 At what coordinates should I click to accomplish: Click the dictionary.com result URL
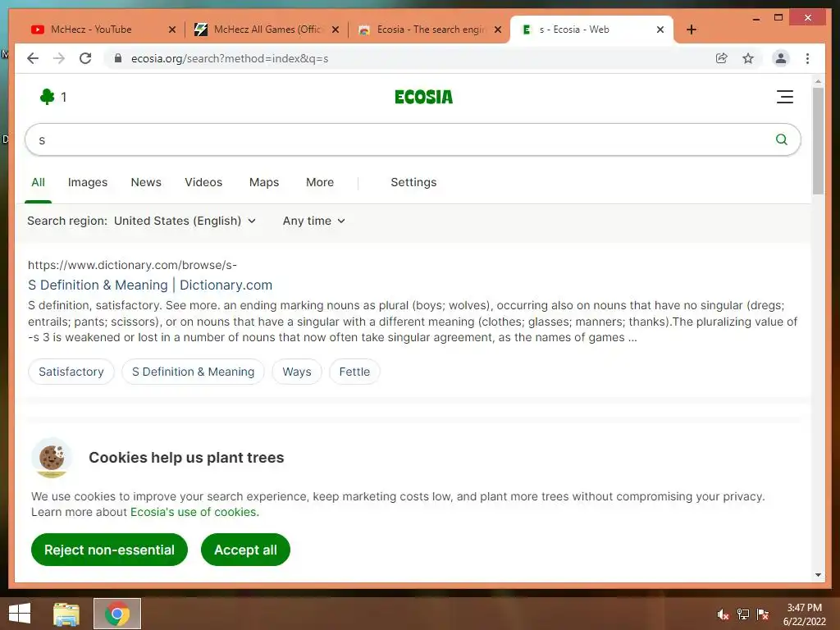pos(132,265)
